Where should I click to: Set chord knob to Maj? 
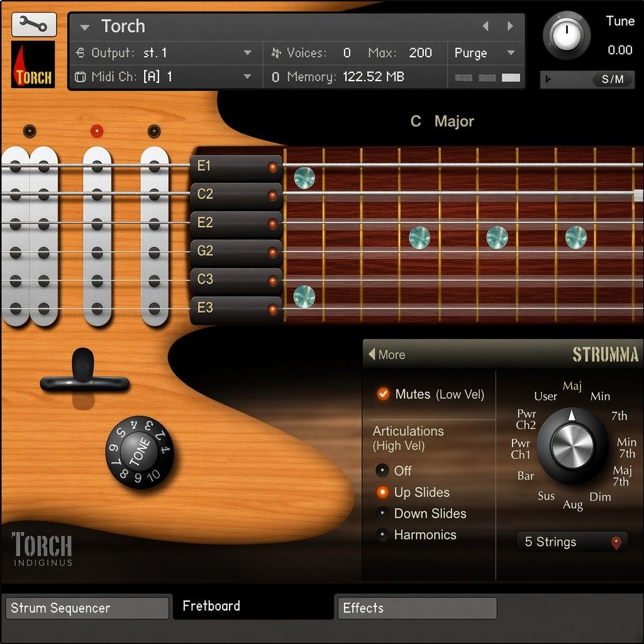pos(572,387)
